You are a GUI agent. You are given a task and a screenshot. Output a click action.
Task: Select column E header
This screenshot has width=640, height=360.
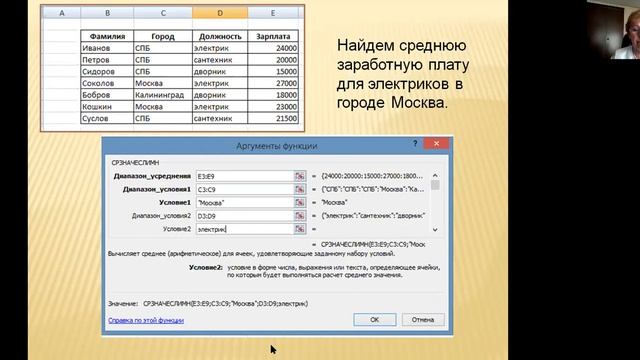click(273, 13)
